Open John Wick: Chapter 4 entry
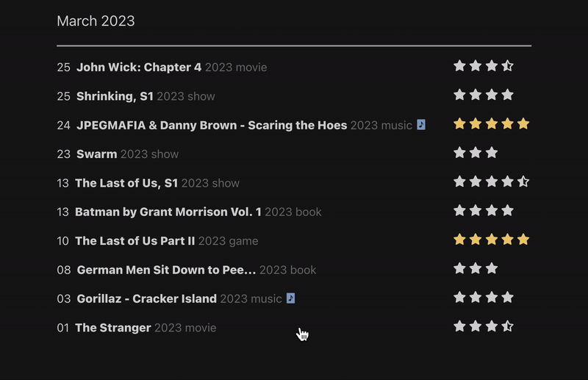Screen dimensions: 588x380 pyautogui.click(x=139, y=68)
